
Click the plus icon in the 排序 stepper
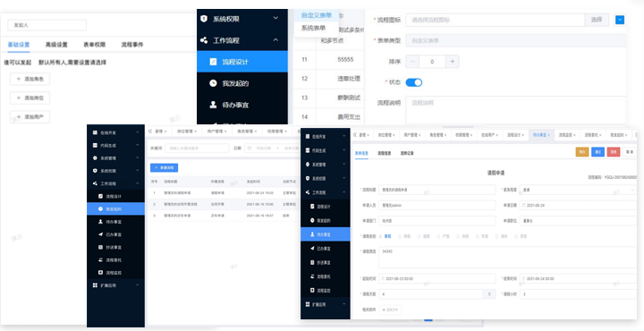(453, 62)
